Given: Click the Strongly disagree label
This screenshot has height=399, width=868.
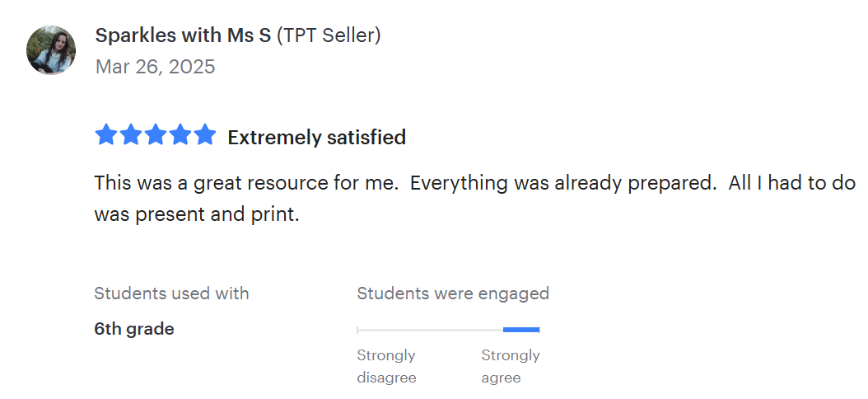Looking at the screenshot, I should click(x=386, y=366).
